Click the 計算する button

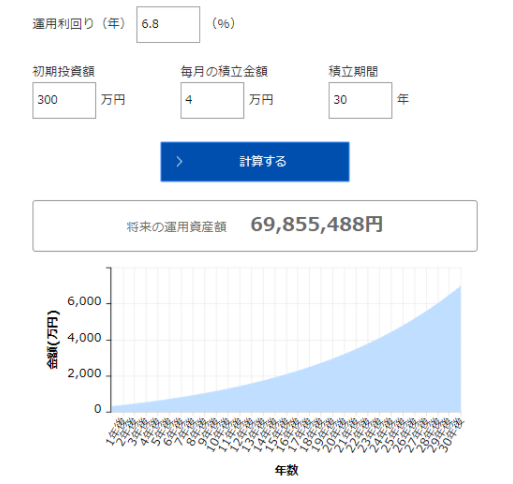coord(255,162)
